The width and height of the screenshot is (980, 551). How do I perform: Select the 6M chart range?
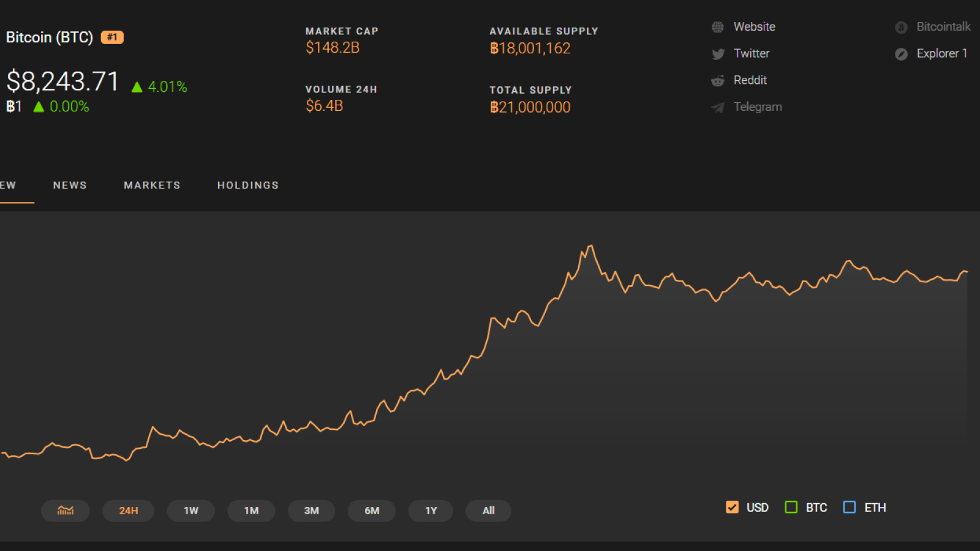tap(372, 511)
